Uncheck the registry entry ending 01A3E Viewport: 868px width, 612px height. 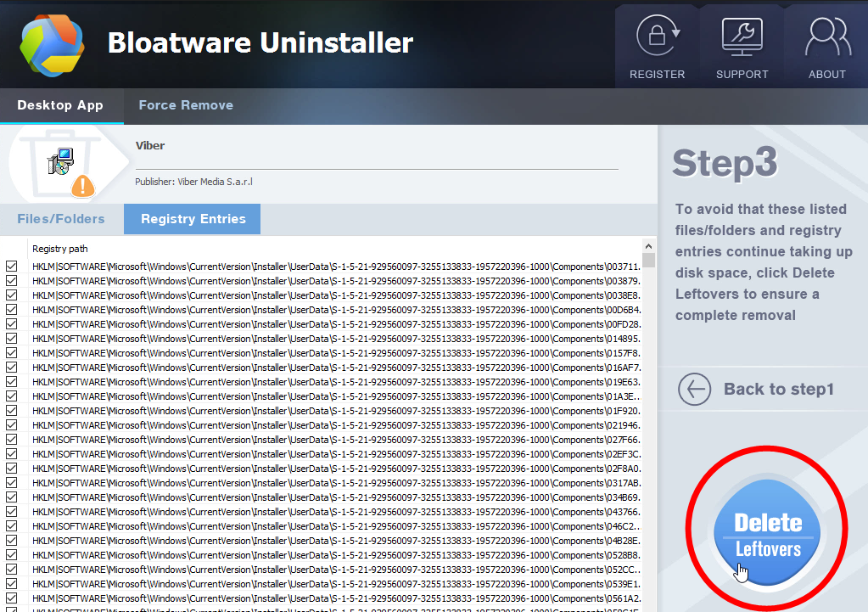pos(11,396)
